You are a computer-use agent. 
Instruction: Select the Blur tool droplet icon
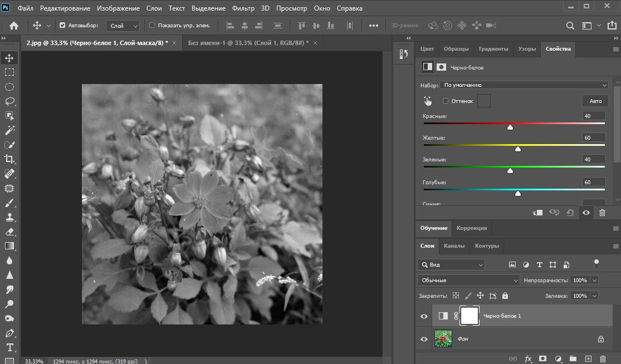(x=9, y=260)
